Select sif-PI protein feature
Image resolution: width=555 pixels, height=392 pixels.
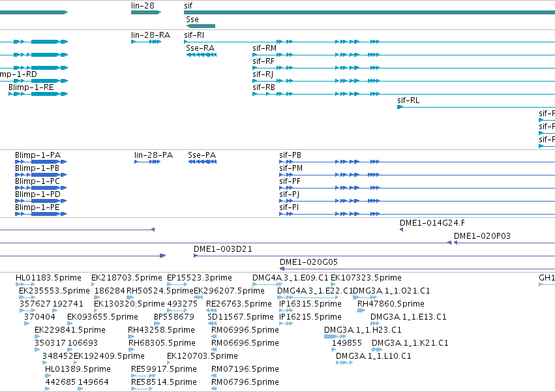point(417,214)
